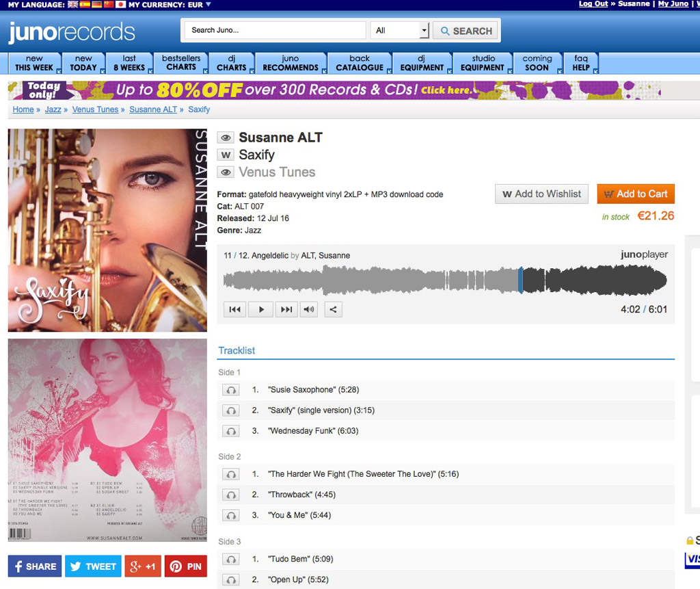Open the "faq help" tab

coord(581,63)
